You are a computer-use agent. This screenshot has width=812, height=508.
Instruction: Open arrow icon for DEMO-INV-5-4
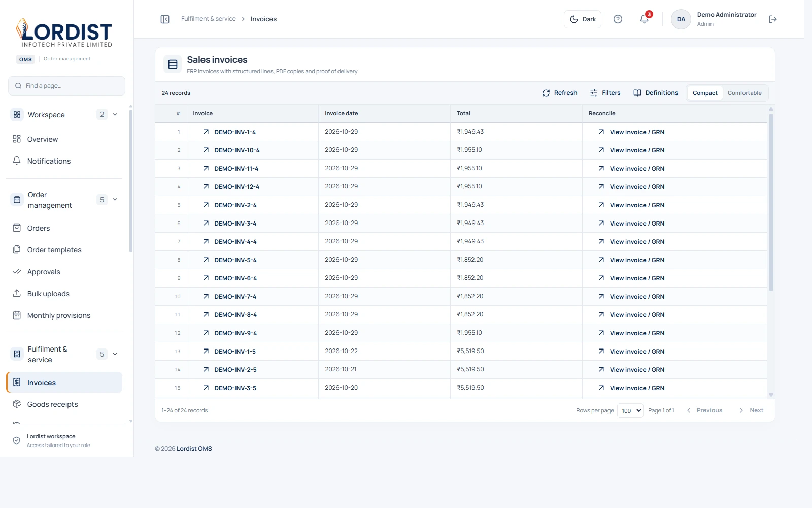point(206,260)
